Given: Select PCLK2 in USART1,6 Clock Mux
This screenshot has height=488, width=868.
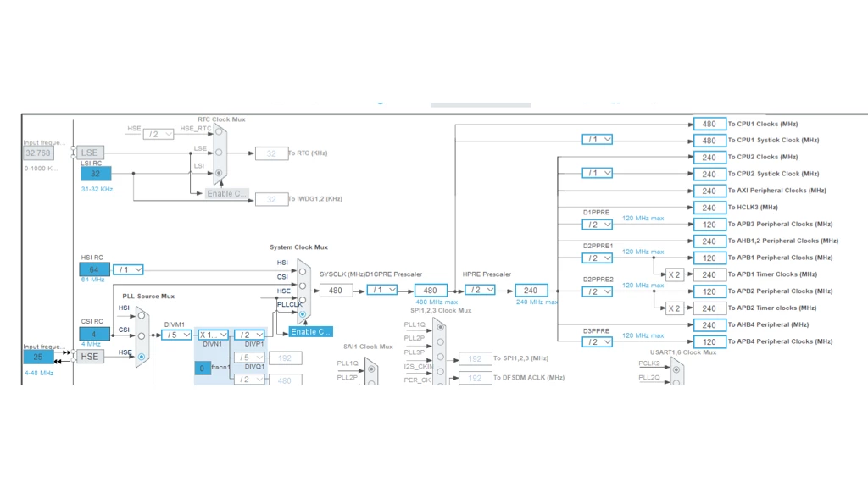Looking at the screenshot, I should click(676, 369).
